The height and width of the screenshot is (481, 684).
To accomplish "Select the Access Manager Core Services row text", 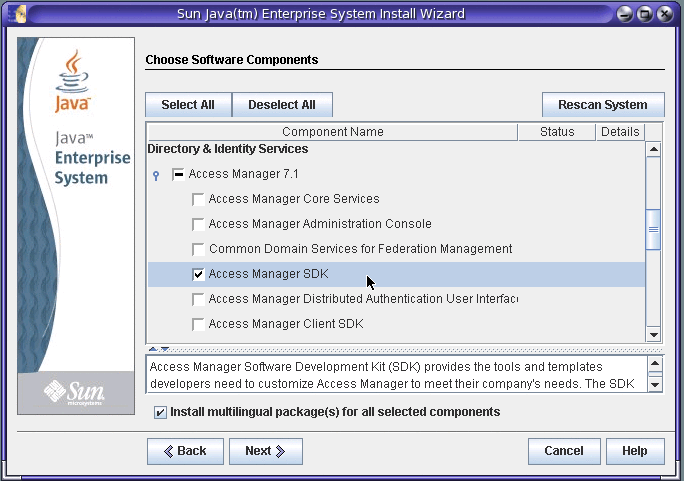I will tap(294, 199).
